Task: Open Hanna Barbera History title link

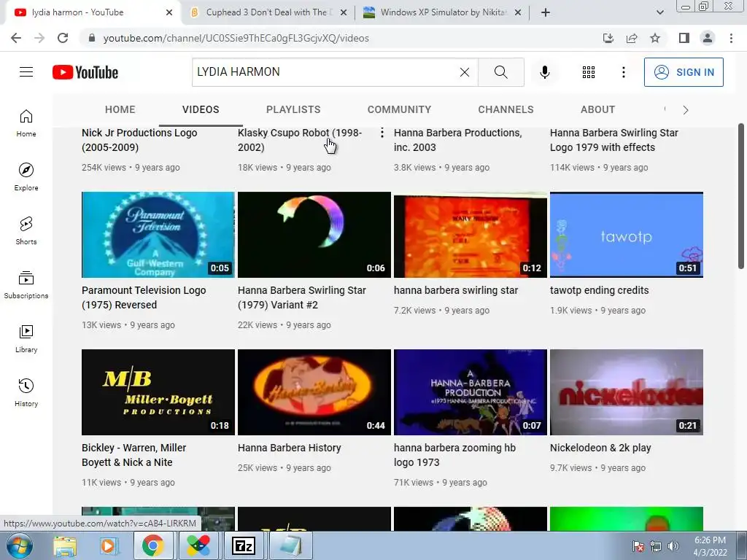Action: click(x=290, y=448)
